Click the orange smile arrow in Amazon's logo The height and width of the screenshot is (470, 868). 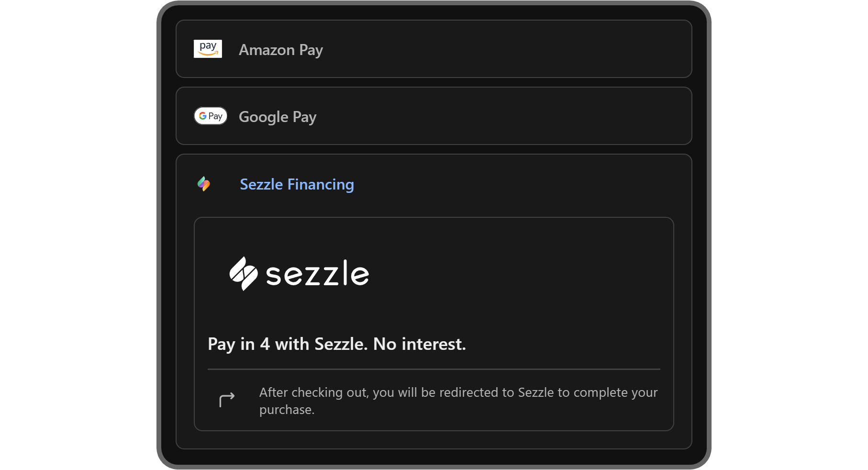[208, 54]
